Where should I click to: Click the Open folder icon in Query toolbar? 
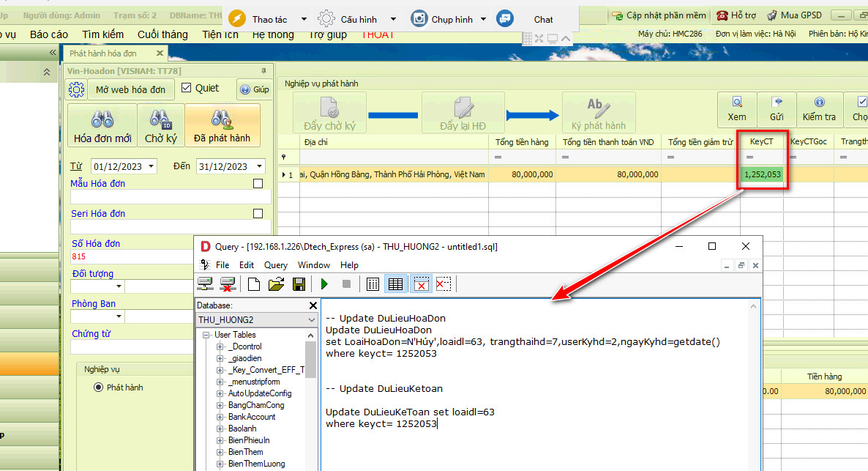click(276, 284)
